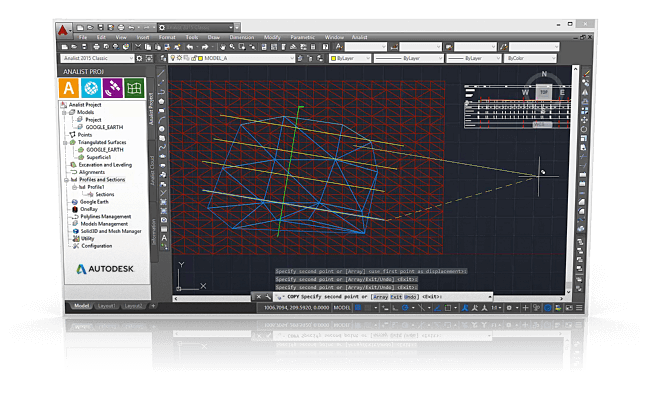Viewport: 650px width, 400px height.
Task: Open the Format menu
Action: click(x=167, y=37)
